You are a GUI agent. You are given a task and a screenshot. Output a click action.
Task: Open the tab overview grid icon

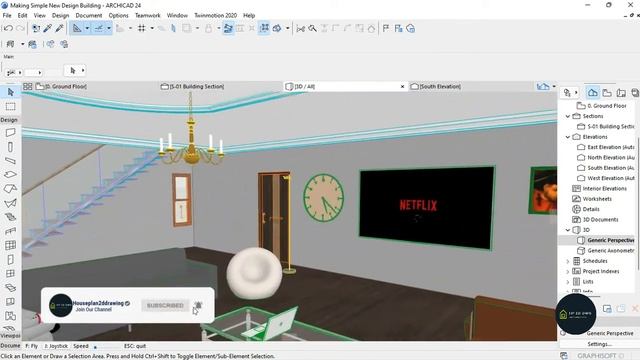click(27, 87)
